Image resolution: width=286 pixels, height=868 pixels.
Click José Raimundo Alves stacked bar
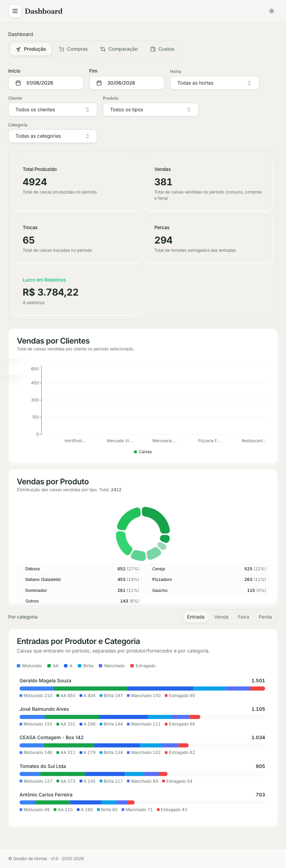click(x=110, y=717)
